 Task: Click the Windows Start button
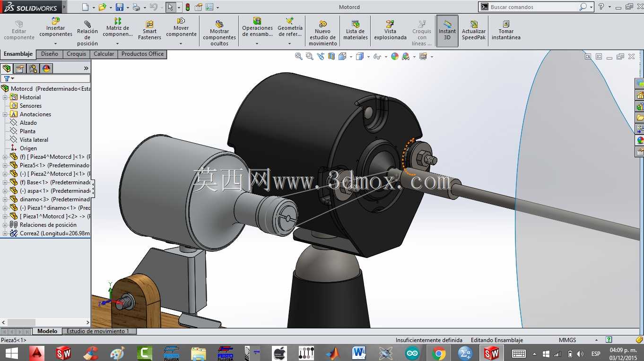11,353
